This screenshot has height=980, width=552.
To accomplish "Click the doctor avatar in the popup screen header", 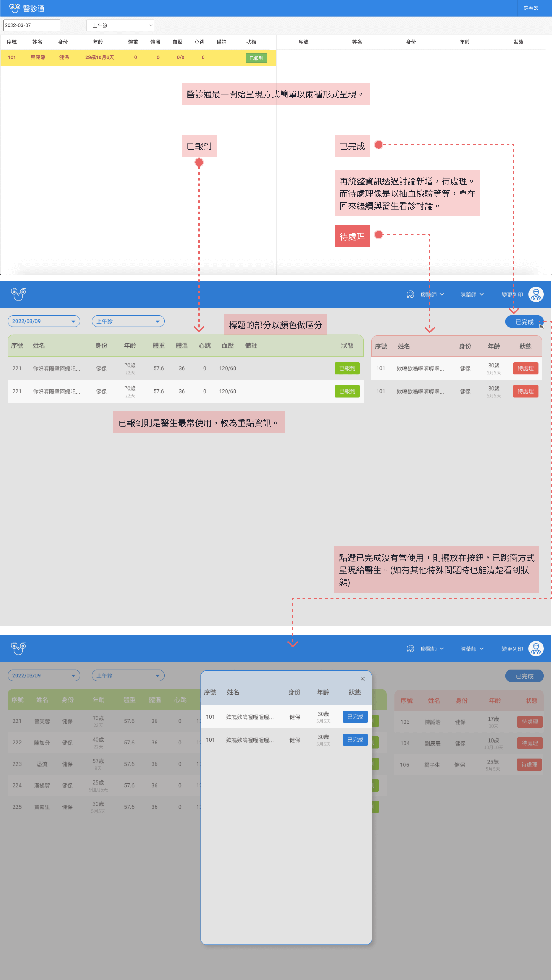I will (x=536, y=649).
